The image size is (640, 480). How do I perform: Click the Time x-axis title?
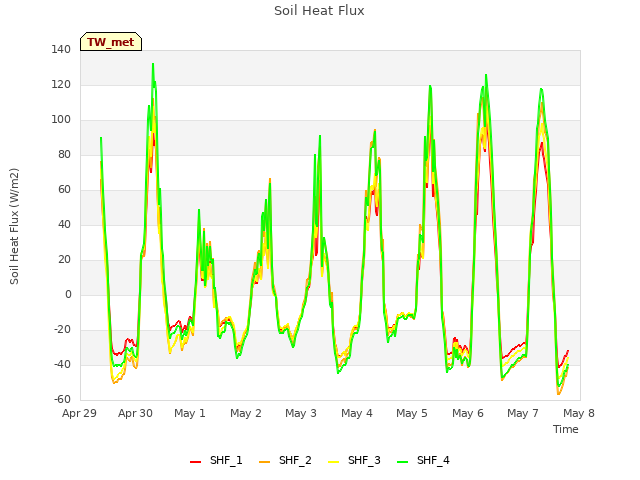566,429
